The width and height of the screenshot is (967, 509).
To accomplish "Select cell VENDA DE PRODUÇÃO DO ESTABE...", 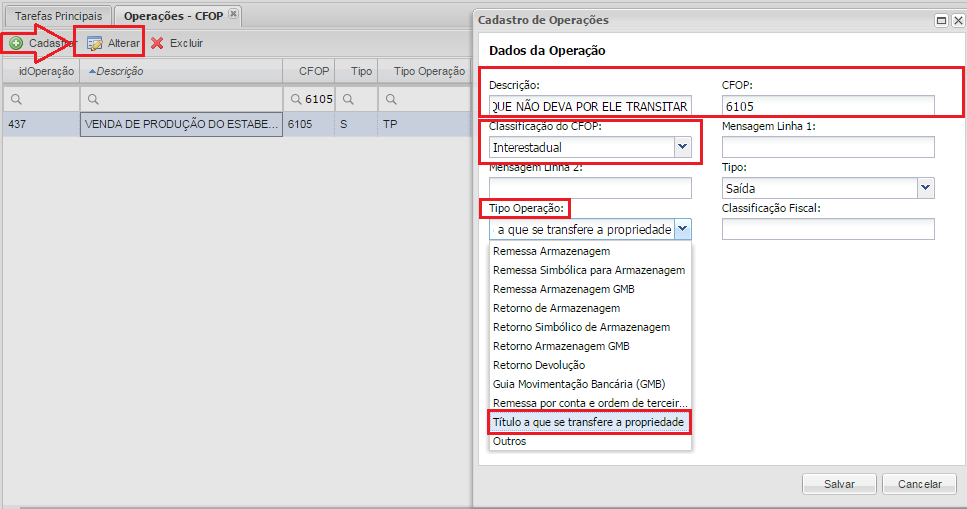I will tap(181, 124).
